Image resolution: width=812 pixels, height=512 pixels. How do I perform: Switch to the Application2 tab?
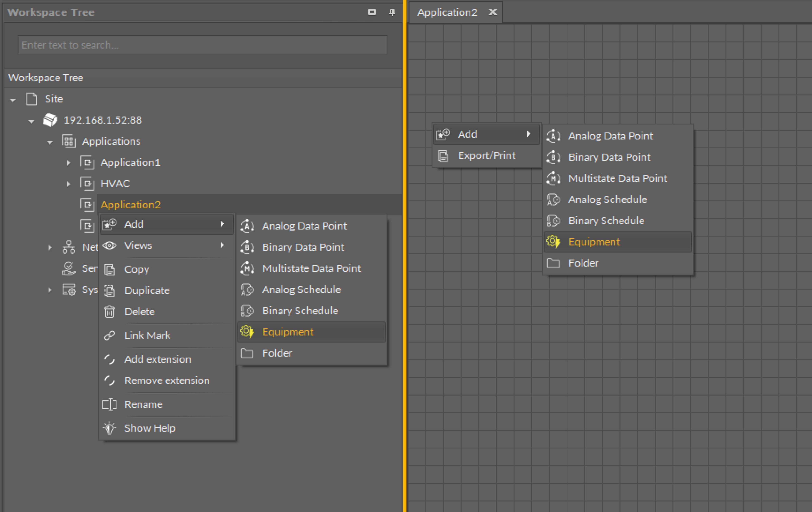[447, 13]
